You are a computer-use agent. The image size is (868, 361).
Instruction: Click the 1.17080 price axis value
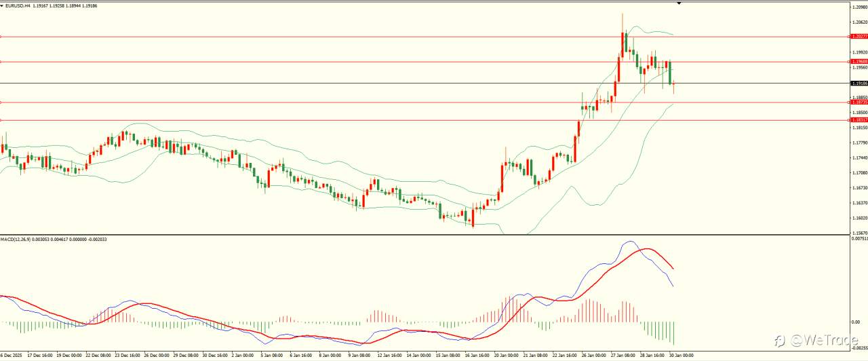859,173
